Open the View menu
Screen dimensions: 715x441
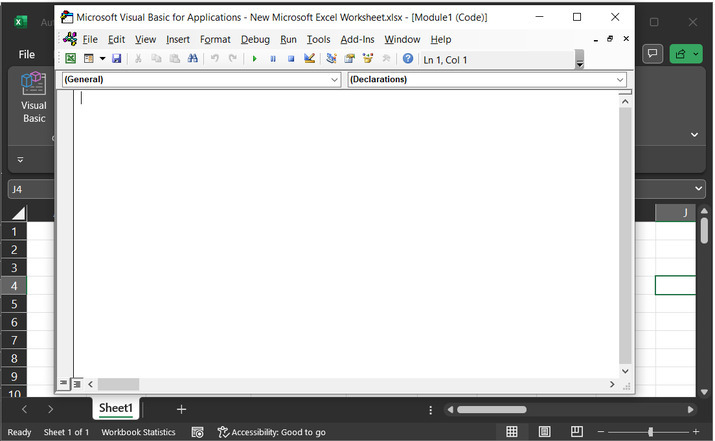pos(145,40)
